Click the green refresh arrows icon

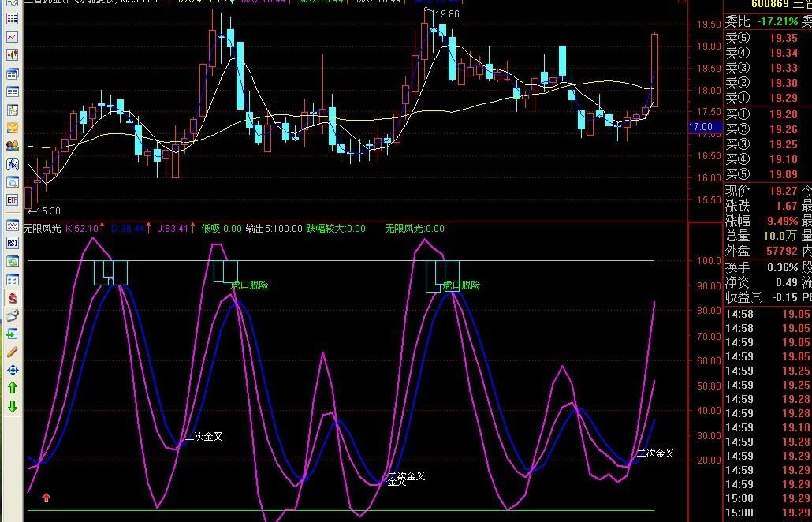click(12, 262)
